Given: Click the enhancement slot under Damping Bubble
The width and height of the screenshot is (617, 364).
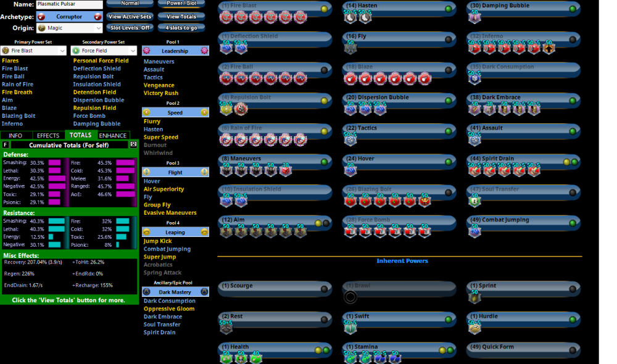Looking at the screenshot, I should (474, 18).
